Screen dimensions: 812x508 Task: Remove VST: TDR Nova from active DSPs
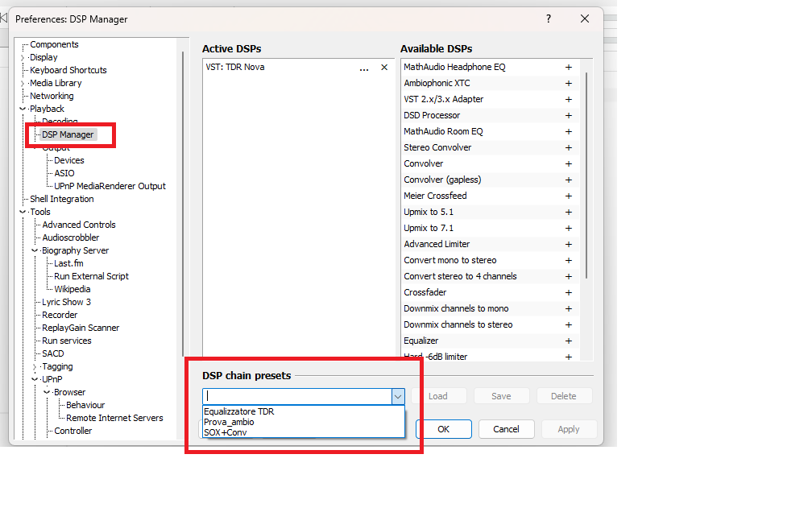point(384,68)
